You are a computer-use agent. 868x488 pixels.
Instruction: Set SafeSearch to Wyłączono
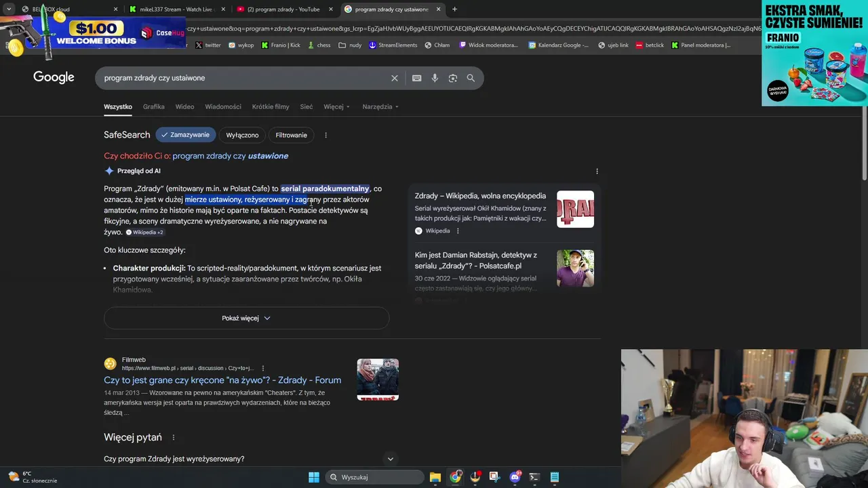tap(242, 135)
